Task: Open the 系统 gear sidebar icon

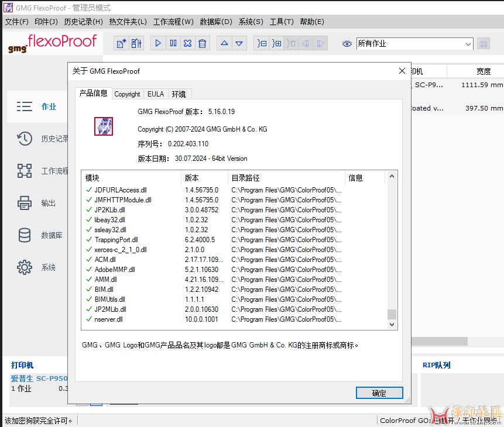Action: 25,267
